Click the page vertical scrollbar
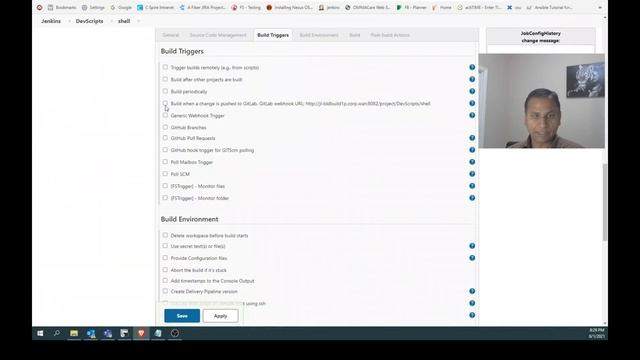This screenshot has width=640, height=360. (605, 202)
